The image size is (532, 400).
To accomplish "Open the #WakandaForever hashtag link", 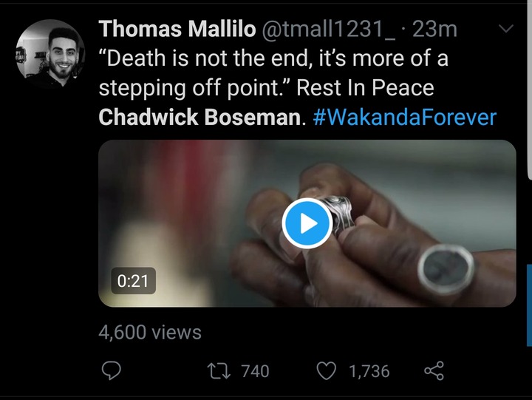I will (405, 117).
